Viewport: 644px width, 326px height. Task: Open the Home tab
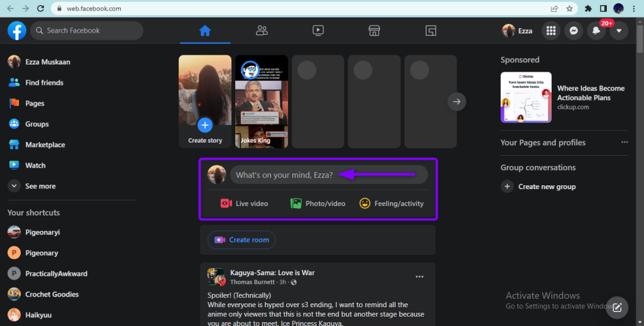(205, 31)
